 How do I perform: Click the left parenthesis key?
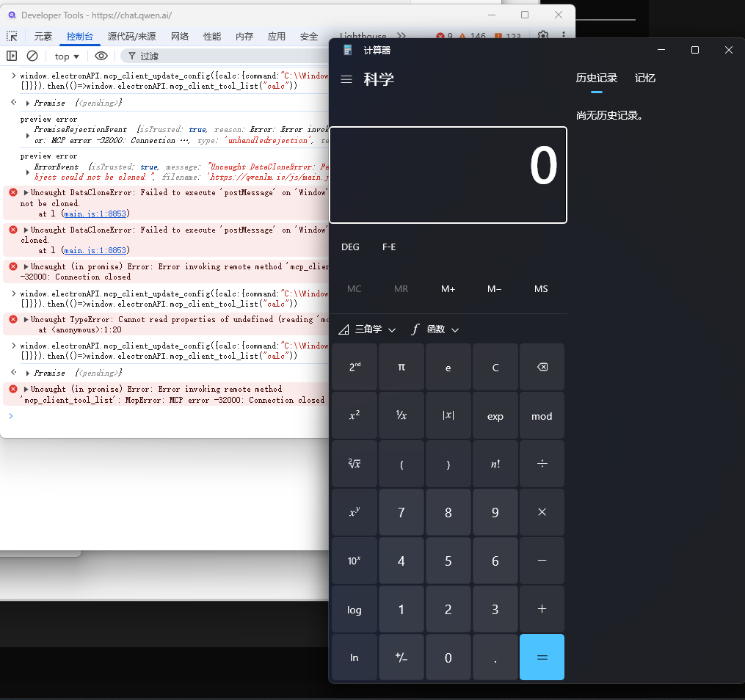(x=401, y=464)
